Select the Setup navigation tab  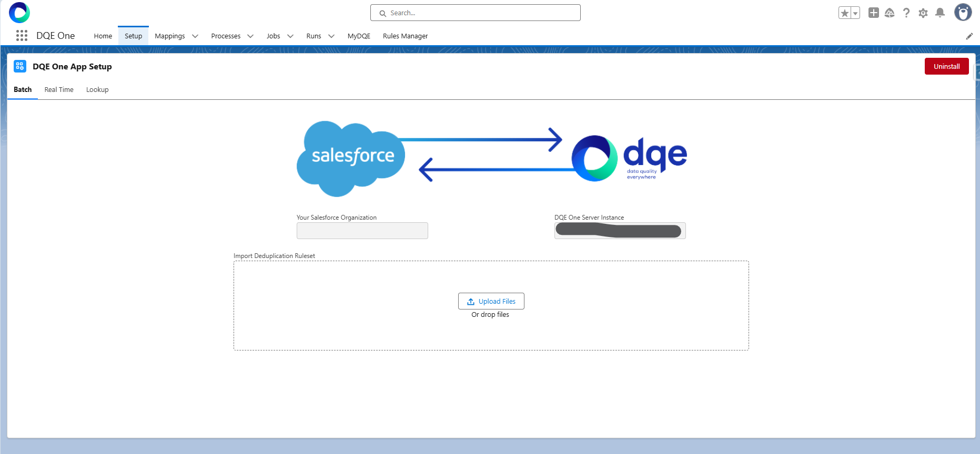134,36
